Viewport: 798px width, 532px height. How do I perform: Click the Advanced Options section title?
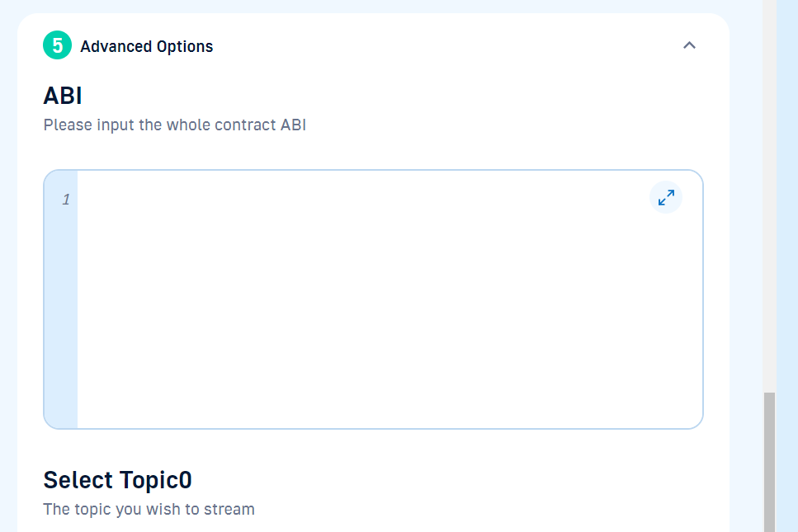coord(147,46)
